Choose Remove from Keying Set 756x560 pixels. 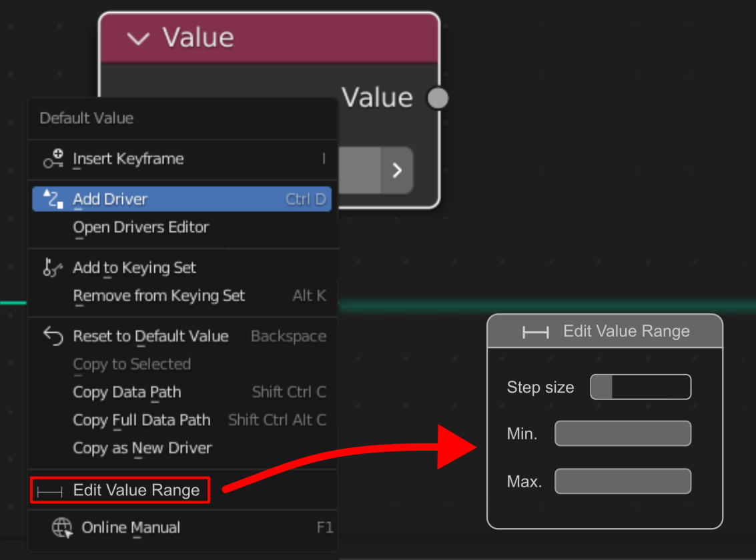181,295
